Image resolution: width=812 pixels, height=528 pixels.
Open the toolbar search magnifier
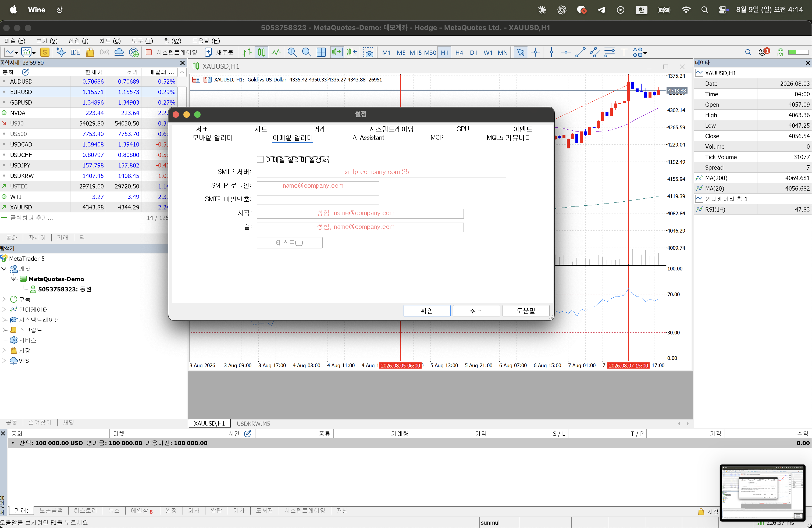tap(748, 52)
